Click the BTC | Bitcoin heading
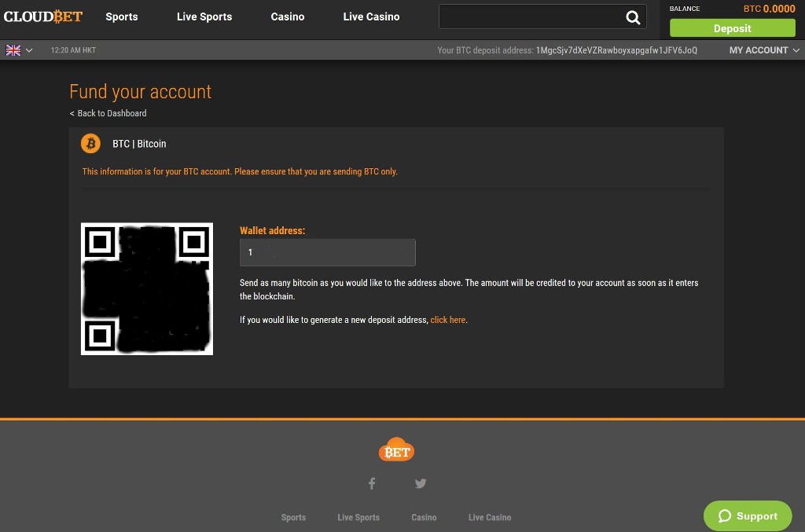The image size is (805, 532). pos(139,144)
